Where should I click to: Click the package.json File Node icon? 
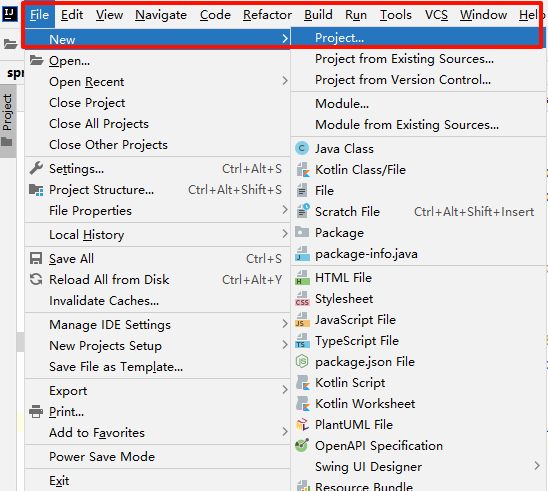click(x=302, y=361)
